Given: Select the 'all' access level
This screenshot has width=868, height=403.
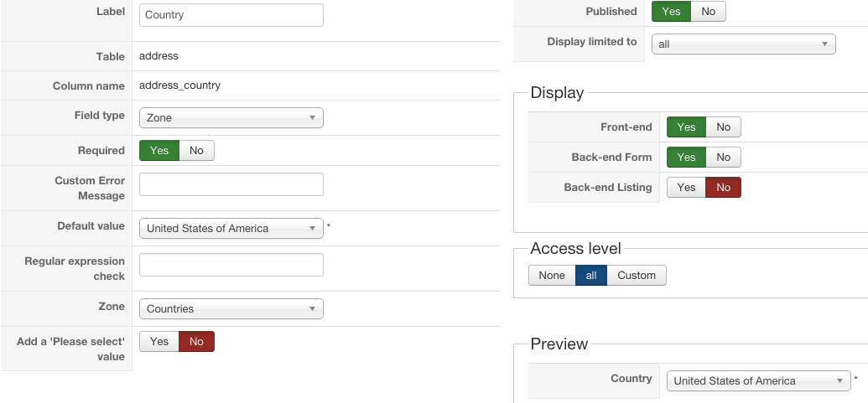Looking at the screenshot, I should click(x=591, y=276).
